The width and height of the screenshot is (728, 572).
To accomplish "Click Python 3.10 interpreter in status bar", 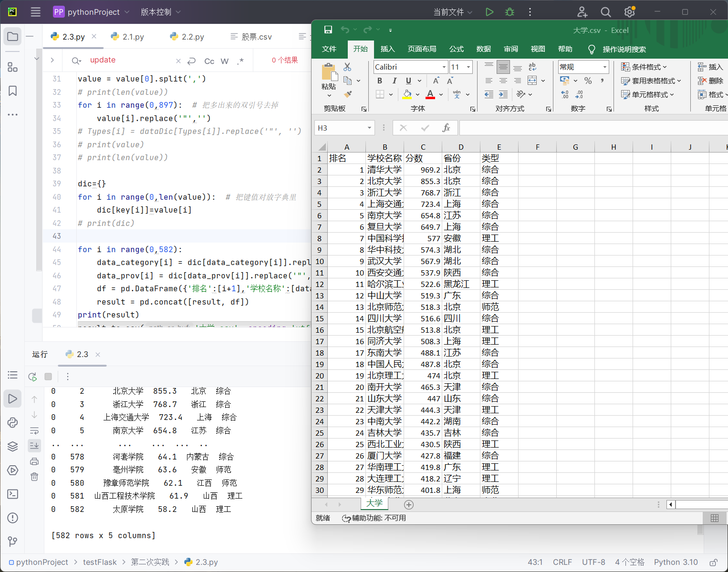I will click(x=676, y=562).
